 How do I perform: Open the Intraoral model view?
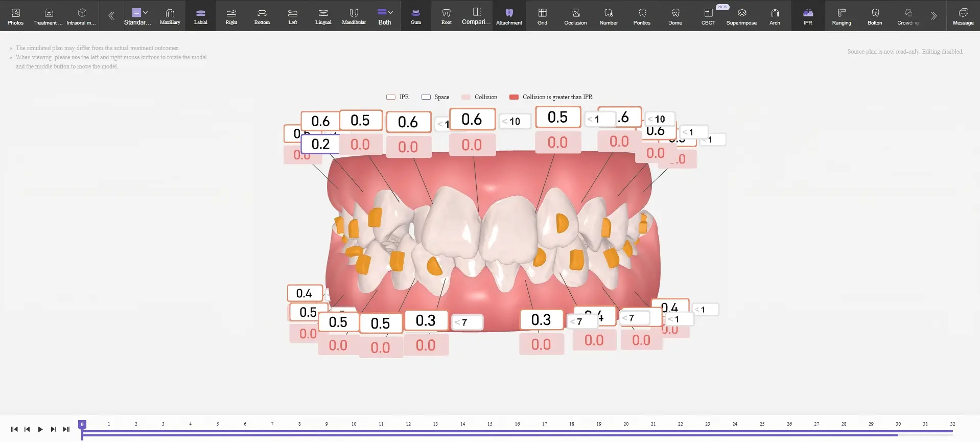(81, 16)
